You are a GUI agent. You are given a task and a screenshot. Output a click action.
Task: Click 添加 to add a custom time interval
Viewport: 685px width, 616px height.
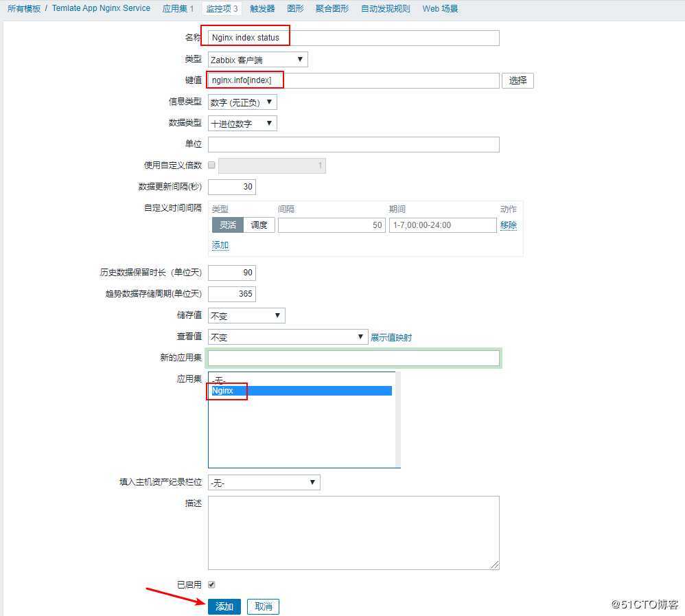(x=220, y=244)
